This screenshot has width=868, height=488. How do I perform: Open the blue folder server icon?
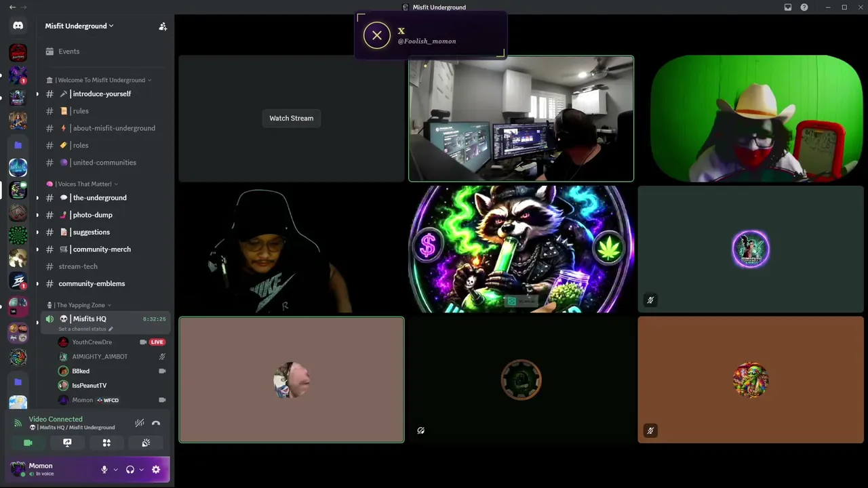click(x=18, y=145)
